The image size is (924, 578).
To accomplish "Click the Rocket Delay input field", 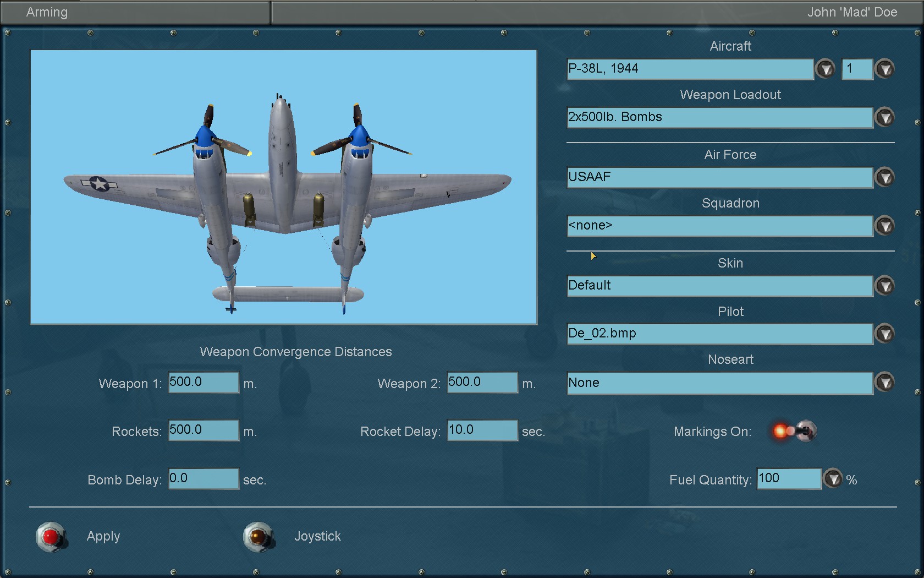I will [482, 430].
